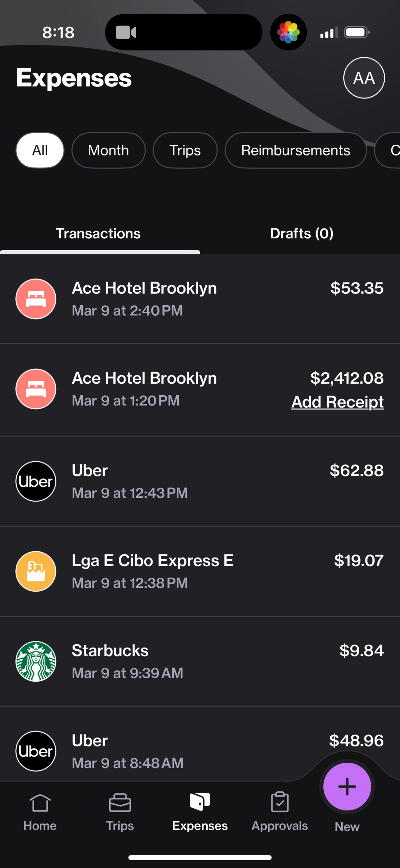Switch to the Transactions tab
This screenshot has height=868, width=400.
98,234
